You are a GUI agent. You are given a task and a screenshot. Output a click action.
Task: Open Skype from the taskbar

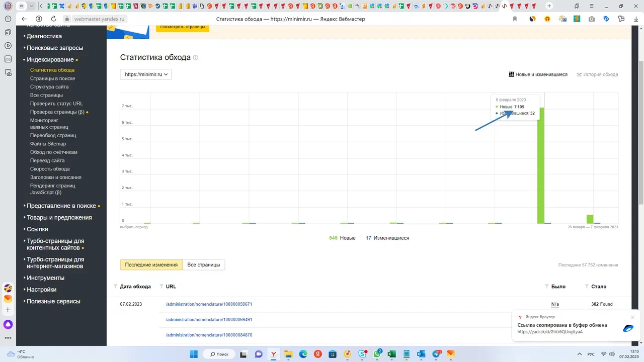(x=362, y=354)
